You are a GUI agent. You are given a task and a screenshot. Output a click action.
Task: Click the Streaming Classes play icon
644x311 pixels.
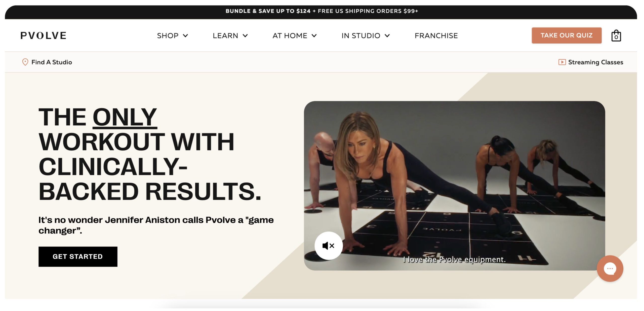562,62
